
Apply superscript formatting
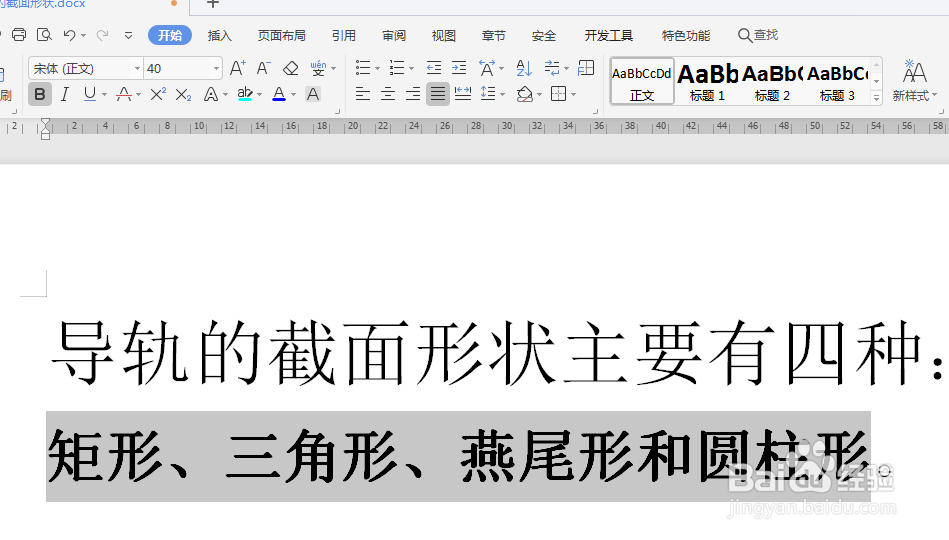(158, 94)
